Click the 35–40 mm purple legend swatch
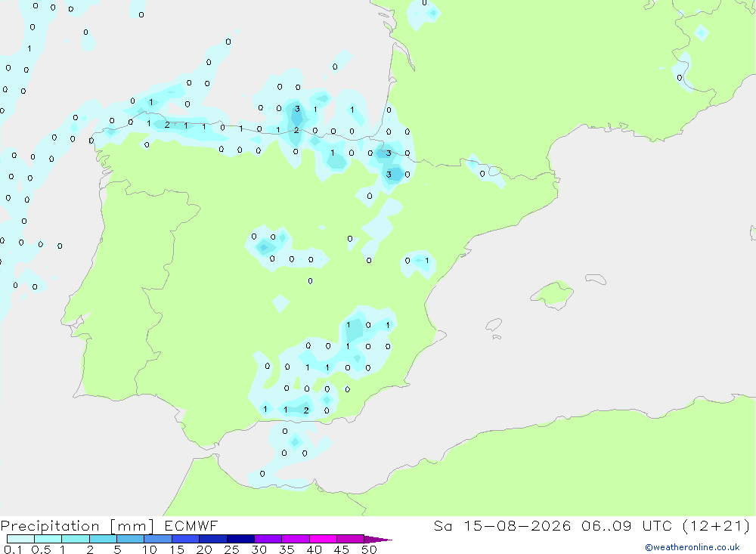This screenshot has height=554, width=756. tap(296, 539)
